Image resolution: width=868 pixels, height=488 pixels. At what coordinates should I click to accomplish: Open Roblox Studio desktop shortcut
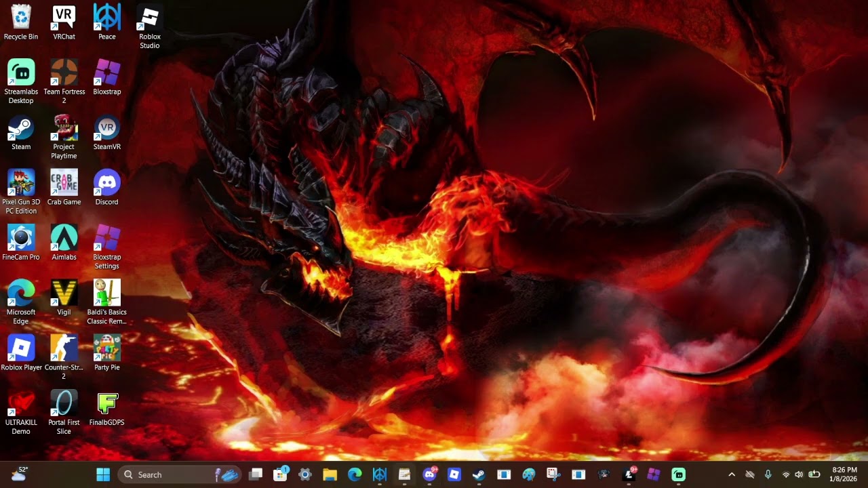coord(150,27)
